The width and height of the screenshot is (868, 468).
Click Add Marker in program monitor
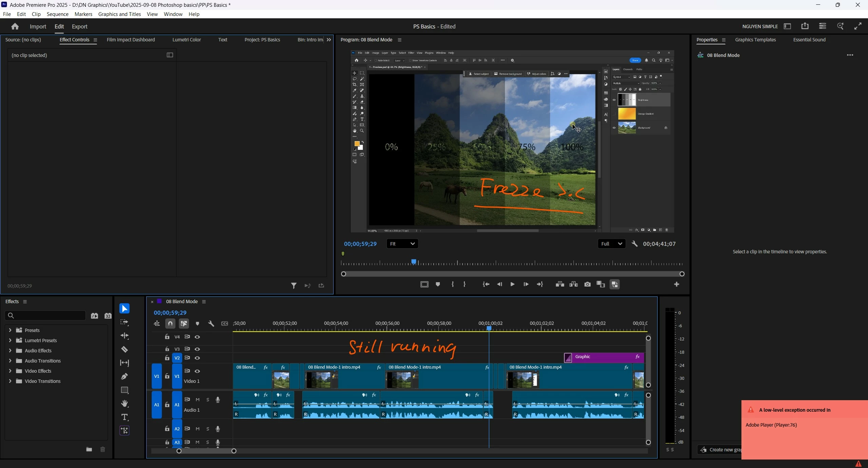438,284
